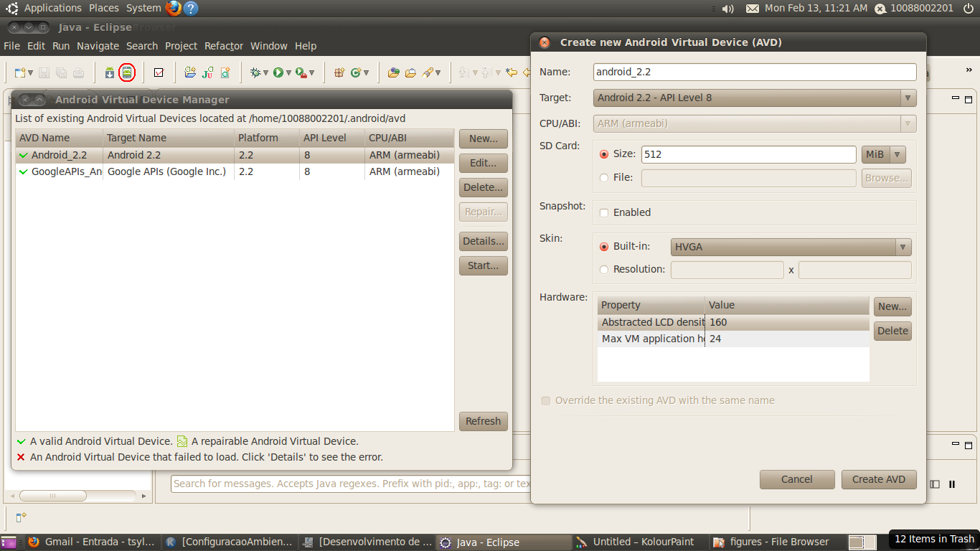
Task: Click the green Run play icon
Action: click(x=278, y=72)
